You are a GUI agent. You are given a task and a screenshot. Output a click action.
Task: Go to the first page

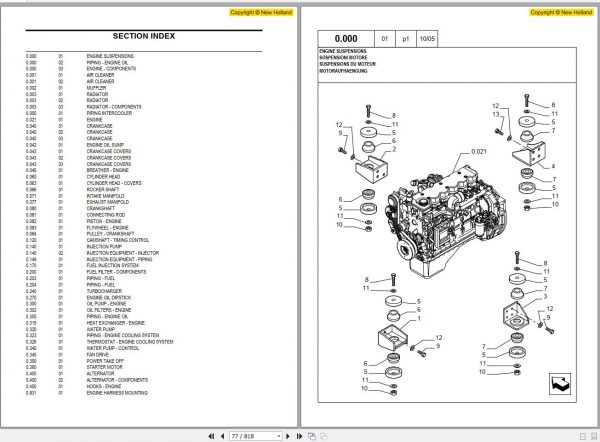pyautogui.click(x=211, y=436)
